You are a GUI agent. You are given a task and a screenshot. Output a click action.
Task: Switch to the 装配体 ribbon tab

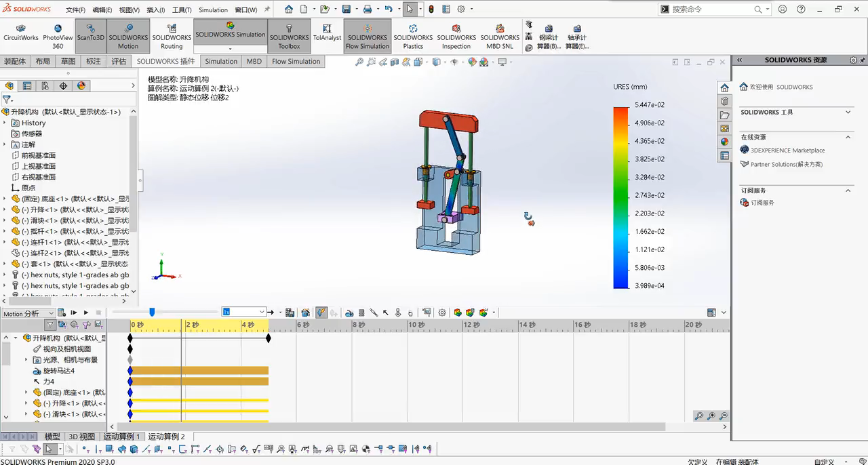[x=15, y=61]
